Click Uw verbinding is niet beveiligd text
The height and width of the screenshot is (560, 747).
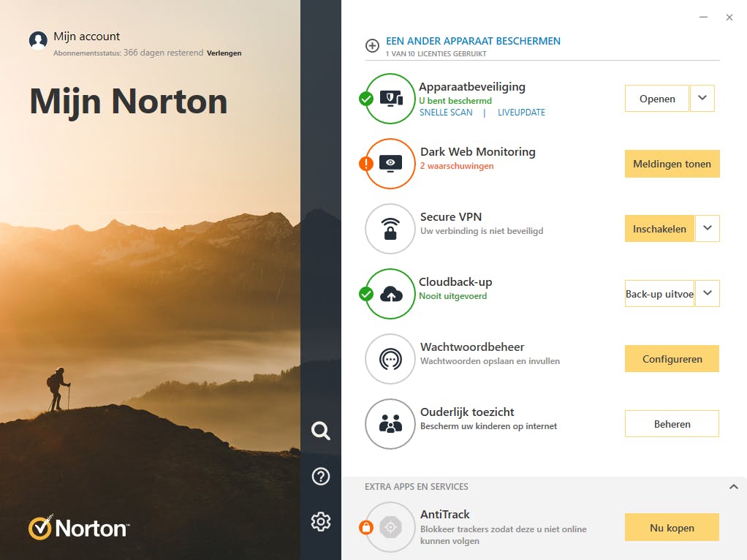[x=481, y=231]
